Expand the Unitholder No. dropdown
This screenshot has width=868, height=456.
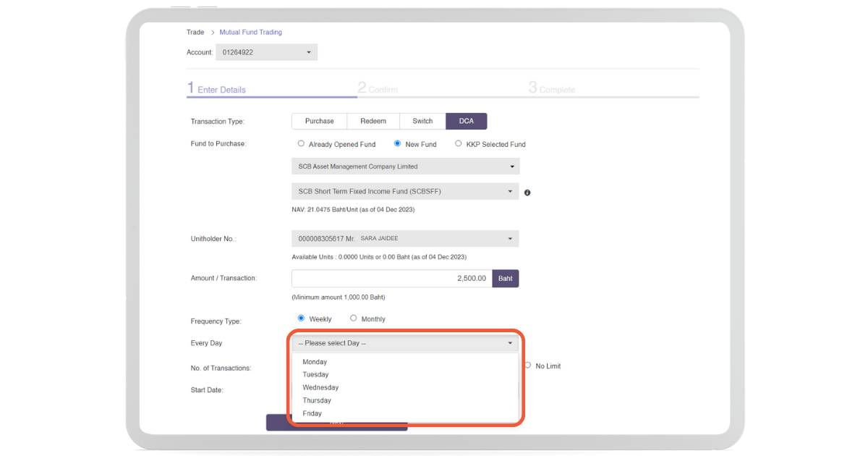click(x=405, y=239)
